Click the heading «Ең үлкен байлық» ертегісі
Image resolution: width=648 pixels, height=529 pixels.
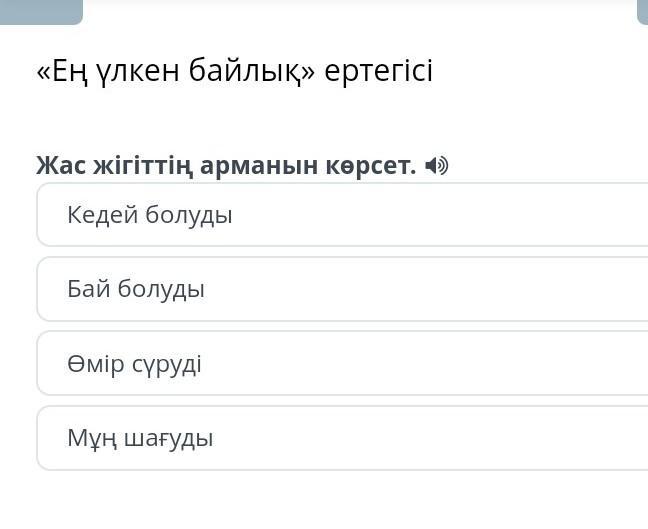click(234, 72)
